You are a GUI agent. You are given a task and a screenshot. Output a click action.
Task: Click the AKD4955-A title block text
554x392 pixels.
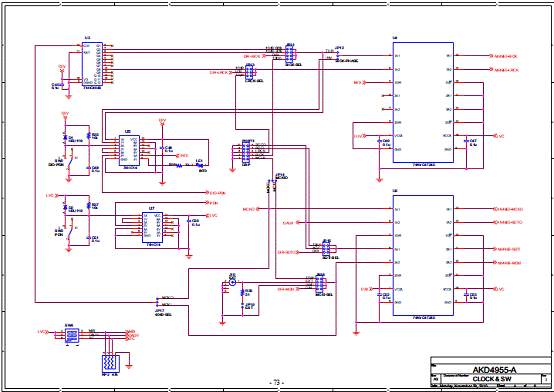[x=494, y=370]
